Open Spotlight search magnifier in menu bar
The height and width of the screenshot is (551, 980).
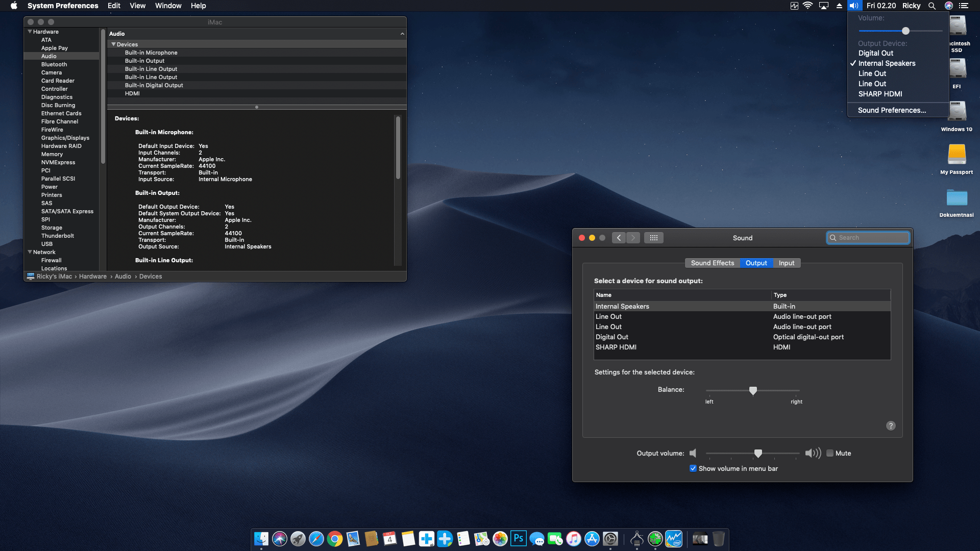[x=932, y=6]
